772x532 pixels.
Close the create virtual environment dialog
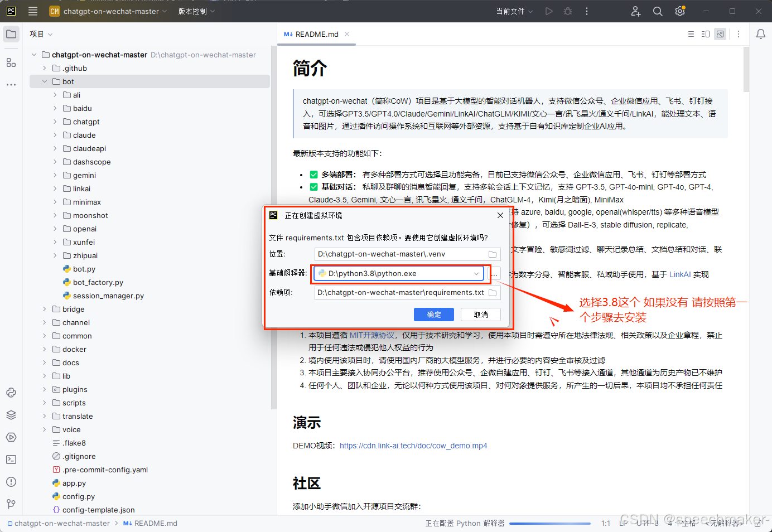click(500, 215)
